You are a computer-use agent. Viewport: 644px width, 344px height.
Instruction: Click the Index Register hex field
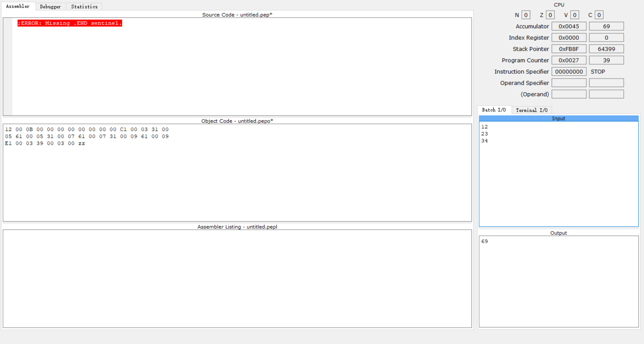point(569,37)
